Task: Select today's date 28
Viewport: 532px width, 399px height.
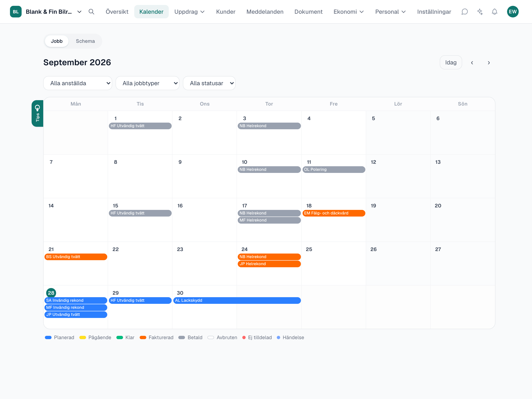Action: click(x=51, y=293)
